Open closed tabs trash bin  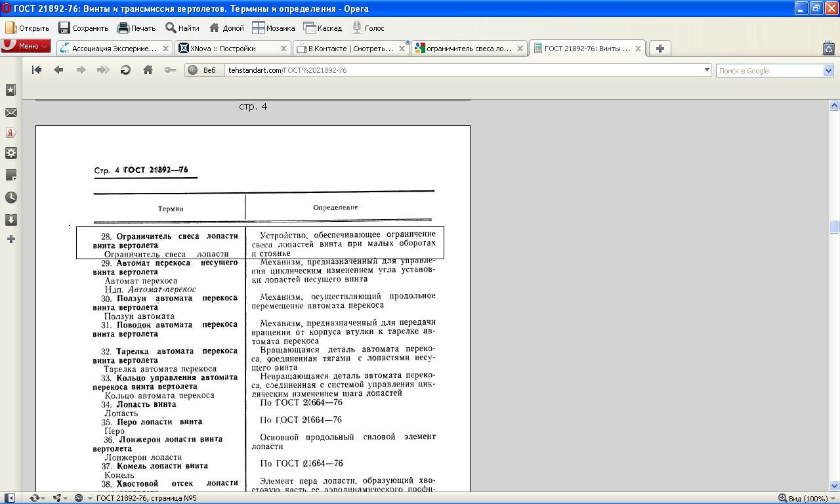pyautogui.click(x=828, y=49)
